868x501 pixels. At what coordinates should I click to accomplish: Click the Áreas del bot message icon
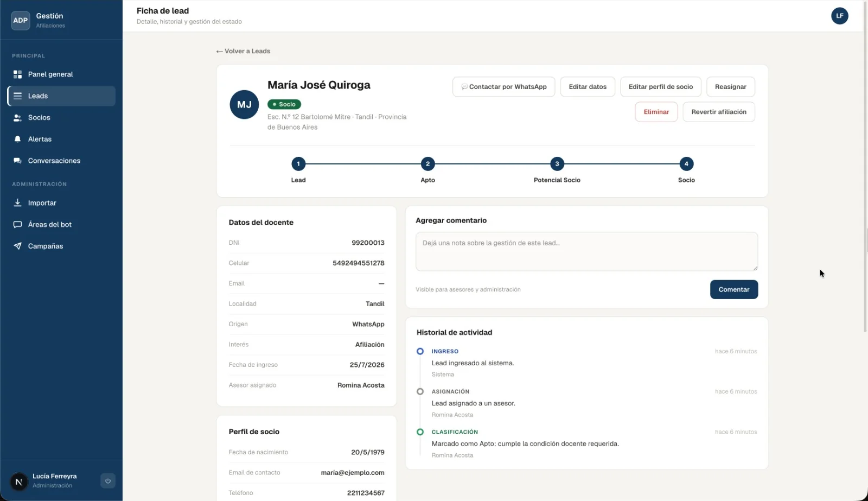tap(17, 225)
